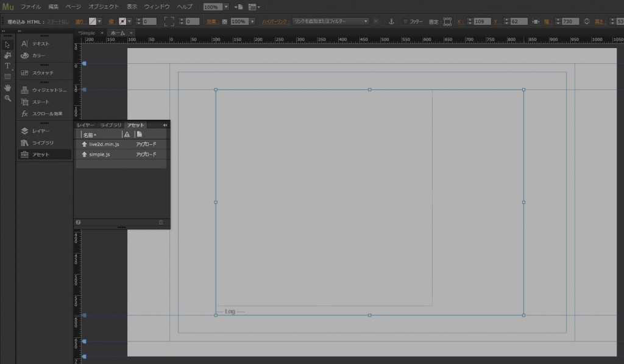Open the ページ menu
The height and width of the screenshot is (364, 624).
click(73, 7)
